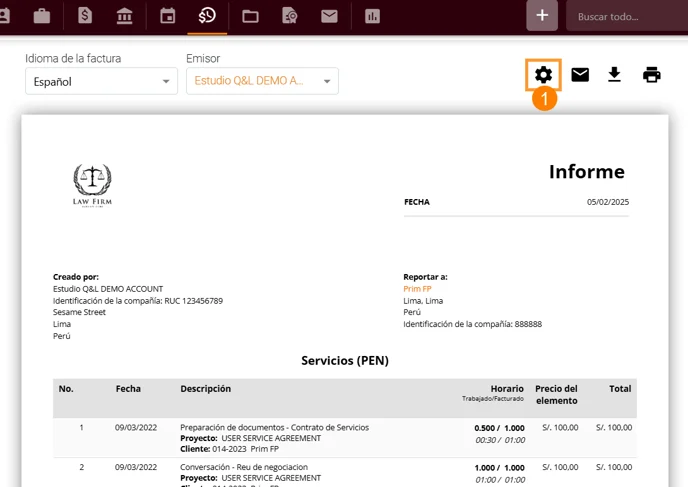Click the Precio del elemento column header
This screenshot has height=487, width=688.
(x=556, y=394)
